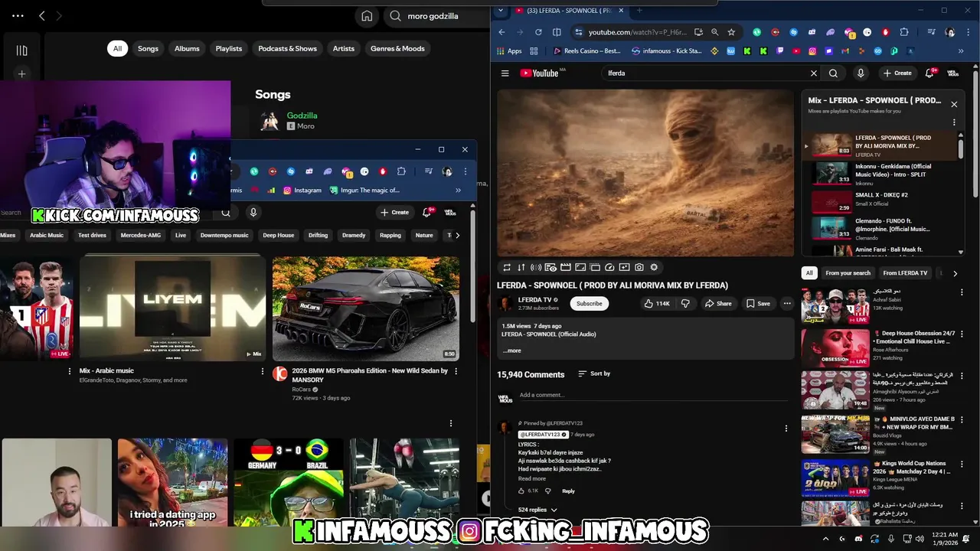Subscribe to LFERDA TV
Viewport: 980px width, 551px height.
590,304
